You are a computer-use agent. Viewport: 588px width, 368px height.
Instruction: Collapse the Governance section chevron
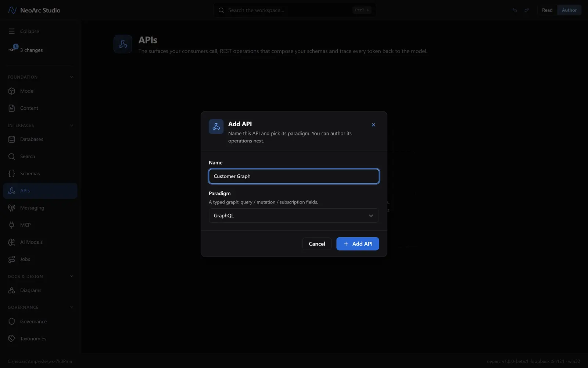71,307
